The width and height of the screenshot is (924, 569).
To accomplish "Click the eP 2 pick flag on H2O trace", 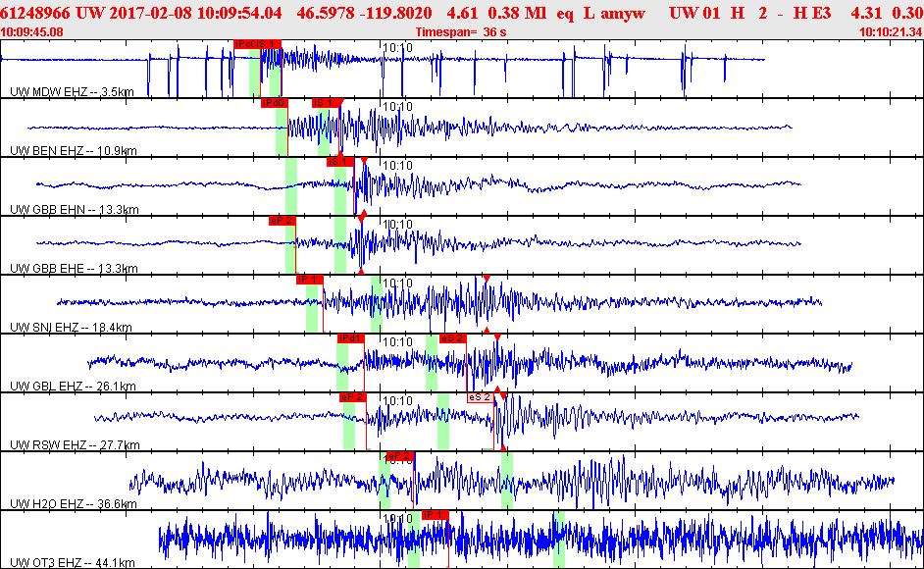I will coord(400,456).
